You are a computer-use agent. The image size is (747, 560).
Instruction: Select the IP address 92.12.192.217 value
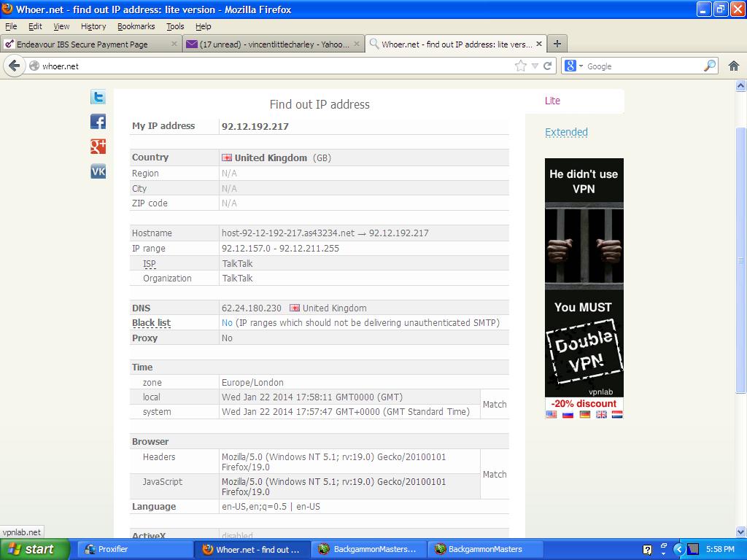[x=255, y=126]
